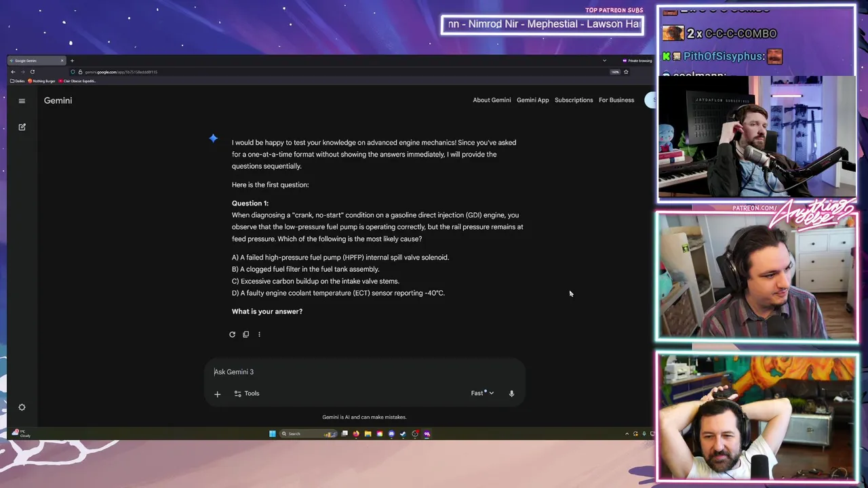
Task: Open the Gemini App link
Action: (x=533, y=100)
